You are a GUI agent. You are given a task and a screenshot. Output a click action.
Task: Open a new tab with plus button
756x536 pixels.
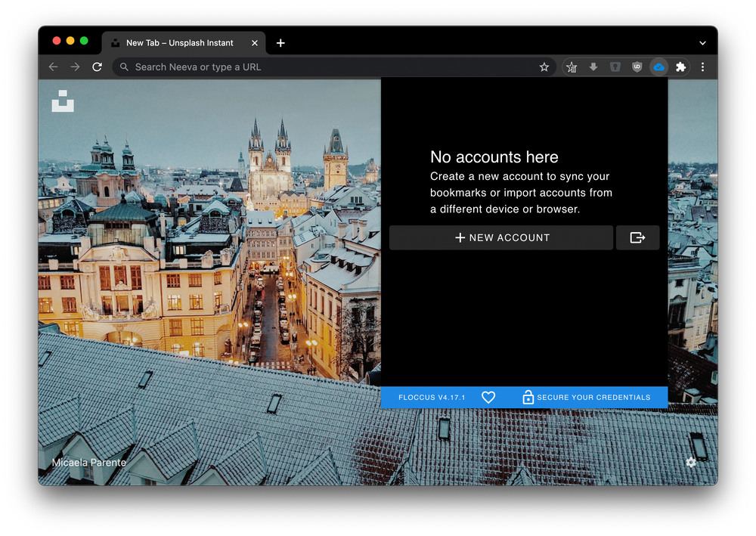click(280, 43)
